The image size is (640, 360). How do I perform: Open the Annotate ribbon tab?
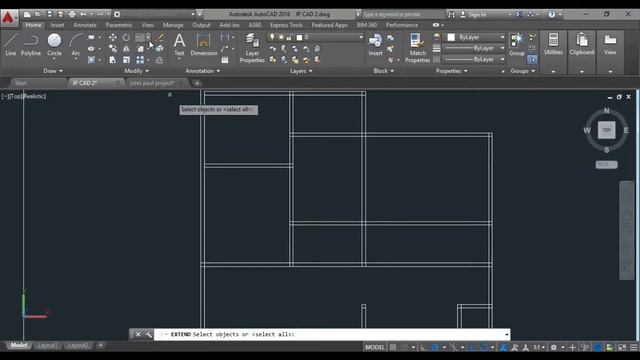click(x=84, y=25)
